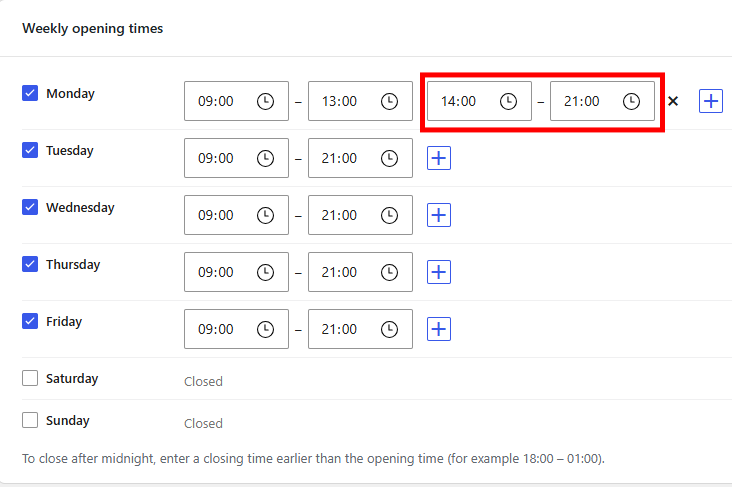The height and width of the screenshot is (487, 732).
Task: Open clock picker for Wednesday opening time
Action: (265, 215)
